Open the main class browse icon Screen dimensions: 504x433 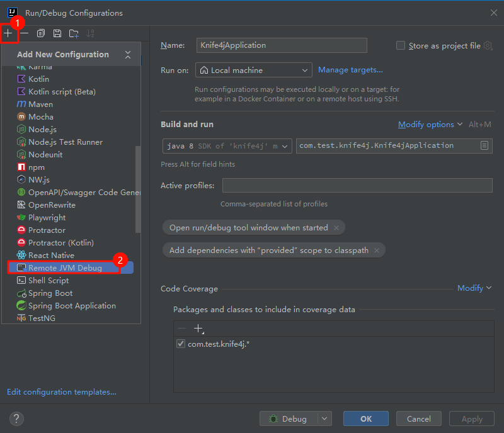pos(484,145)
